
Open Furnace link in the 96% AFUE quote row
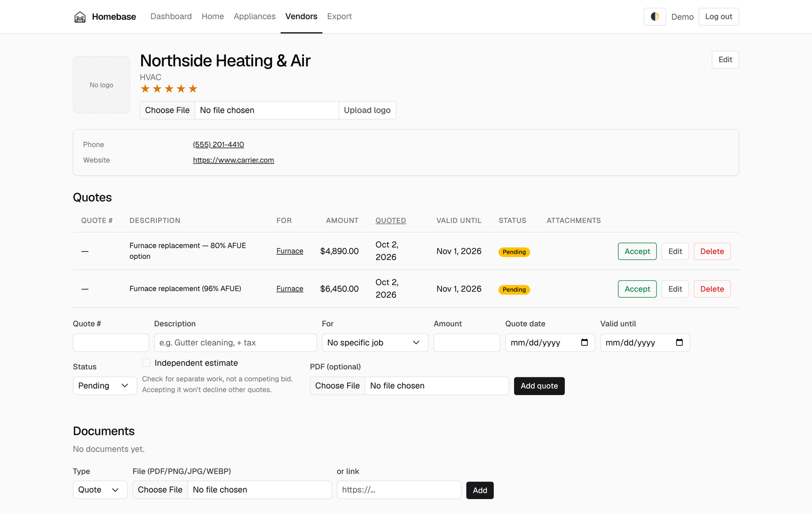click(x=290, y=289)
